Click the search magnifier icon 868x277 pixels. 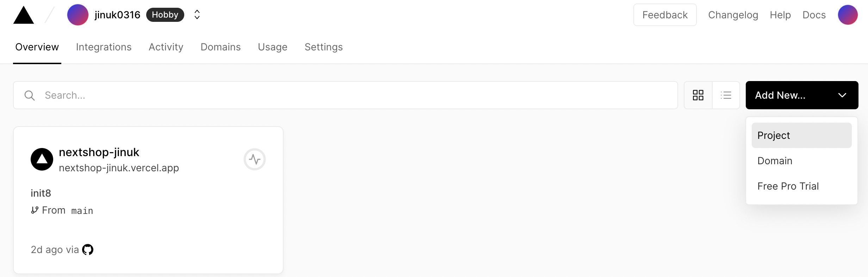pyautogui.click(x=30, y=95)
